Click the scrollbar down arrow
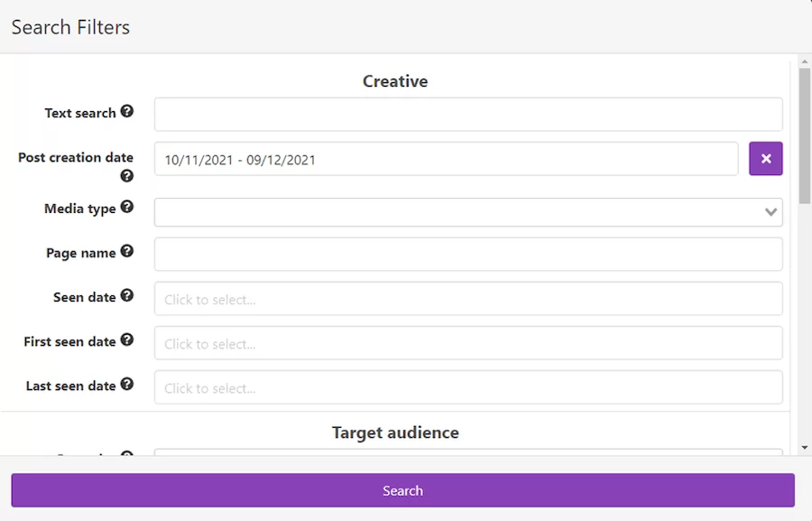Viewport: 812px width, 521px height. coord(804,448)
